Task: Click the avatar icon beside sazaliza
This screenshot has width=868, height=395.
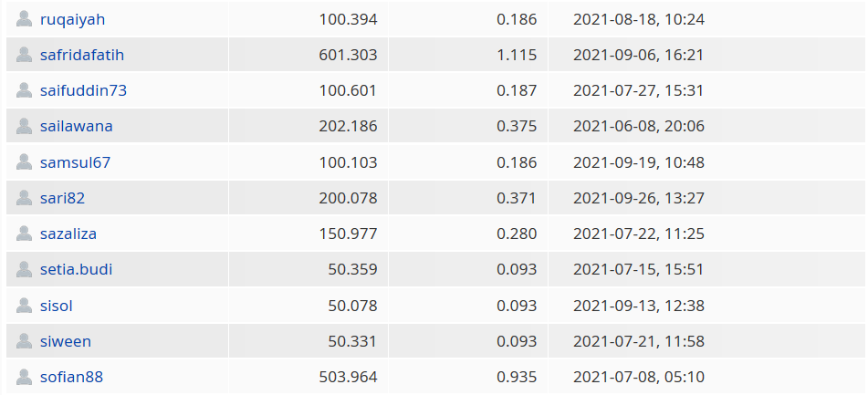Action: click(24, 234)
